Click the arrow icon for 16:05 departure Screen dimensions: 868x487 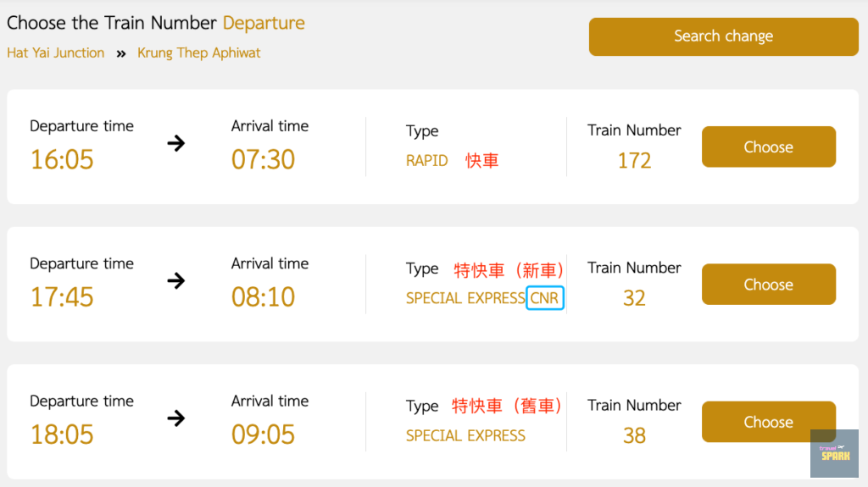click(176, 143)
